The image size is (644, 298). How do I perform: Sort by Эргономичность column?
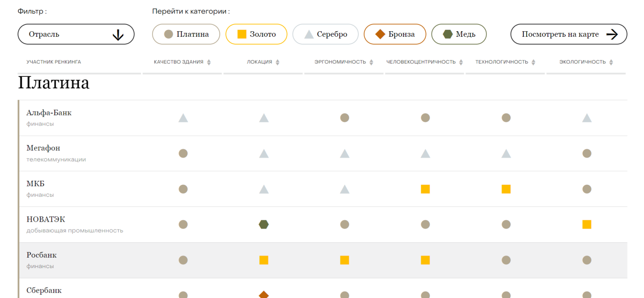[x=344, y=62]
